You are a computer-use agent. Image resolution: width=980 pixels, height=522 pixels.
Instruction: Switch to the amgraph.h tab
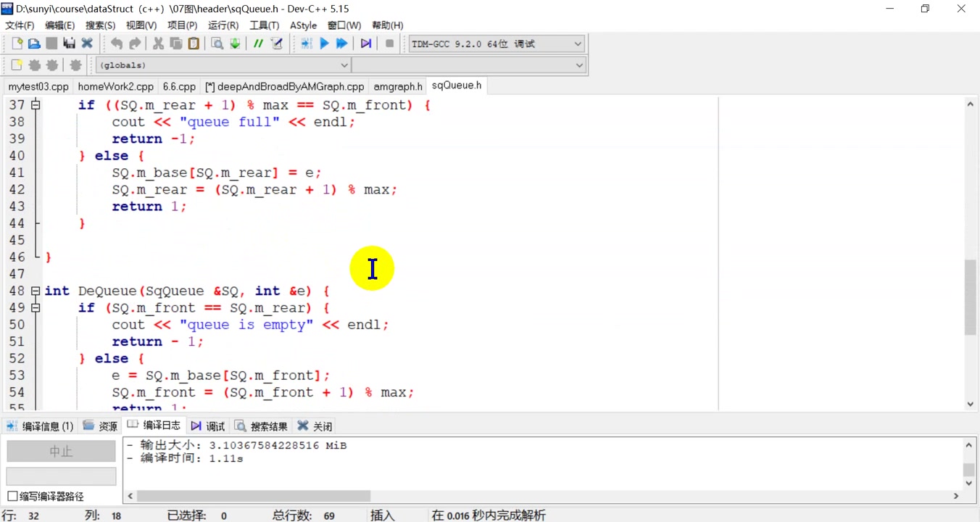(398, 86)
